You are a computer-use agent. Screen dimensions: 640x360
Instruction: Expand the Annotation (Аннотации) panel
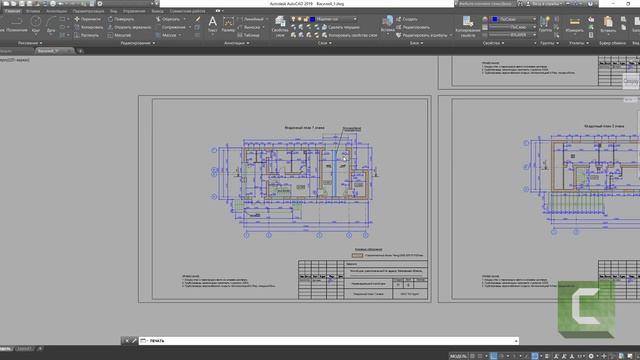[x=237, y=43]
